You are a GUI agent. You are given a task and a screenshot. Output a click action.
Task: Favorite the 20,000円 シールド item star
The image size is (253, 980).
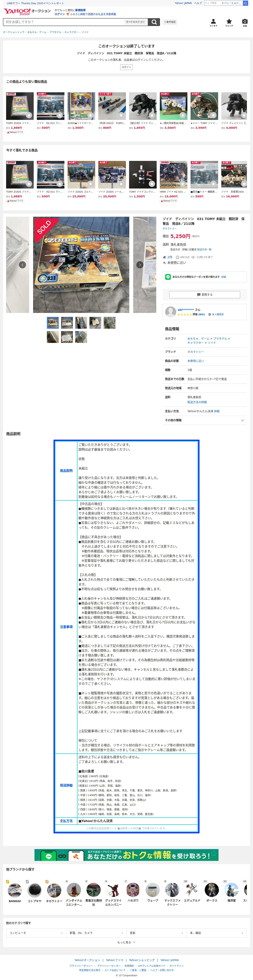click(x=121, y=184)
